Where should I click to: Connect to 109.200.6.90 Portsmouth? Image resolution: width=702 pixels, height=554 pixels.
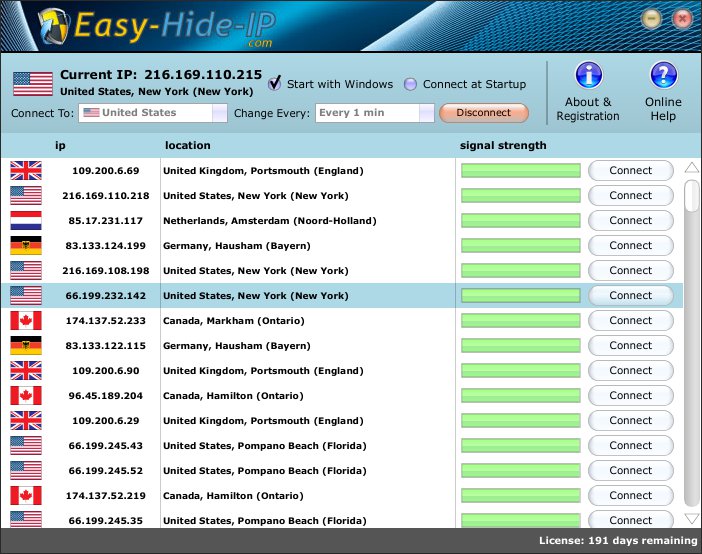pos(630,371)
